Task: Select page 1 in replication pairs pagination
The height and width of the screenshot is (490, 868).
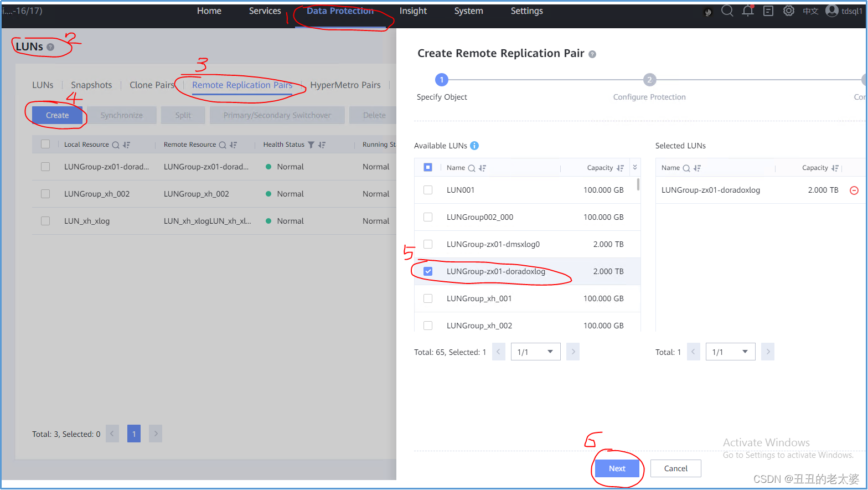Action: [x=134, y=434]
